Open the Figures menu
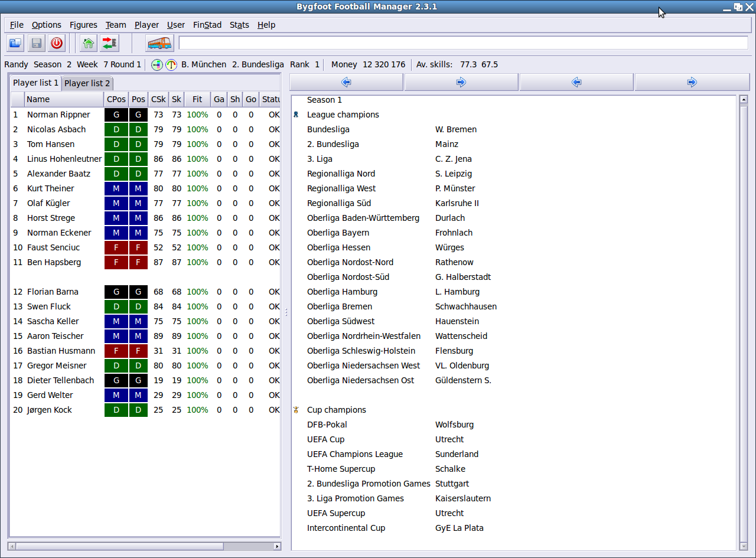Image resolution: width=756 pixels, height=558 pixels. point(83,25)
